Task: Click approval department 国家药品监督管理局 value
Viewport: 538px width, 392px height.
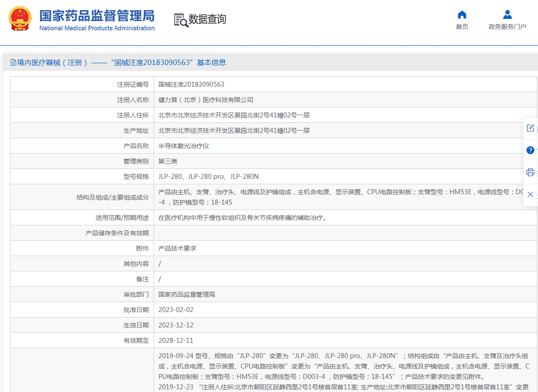Action: [x=187, y=294]
